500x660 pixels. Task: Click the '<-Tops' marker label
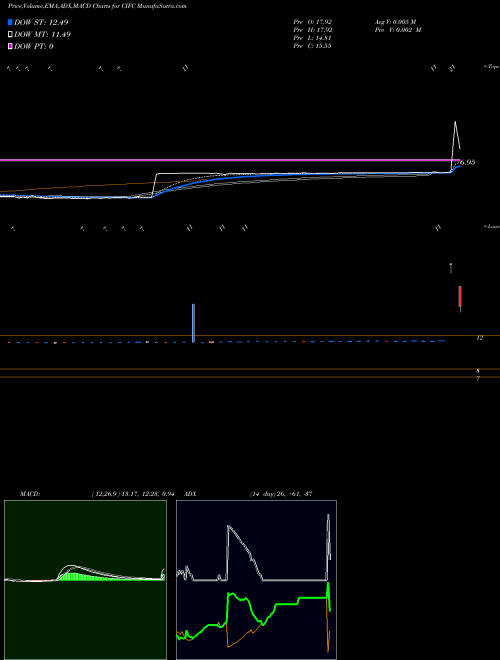492,67
